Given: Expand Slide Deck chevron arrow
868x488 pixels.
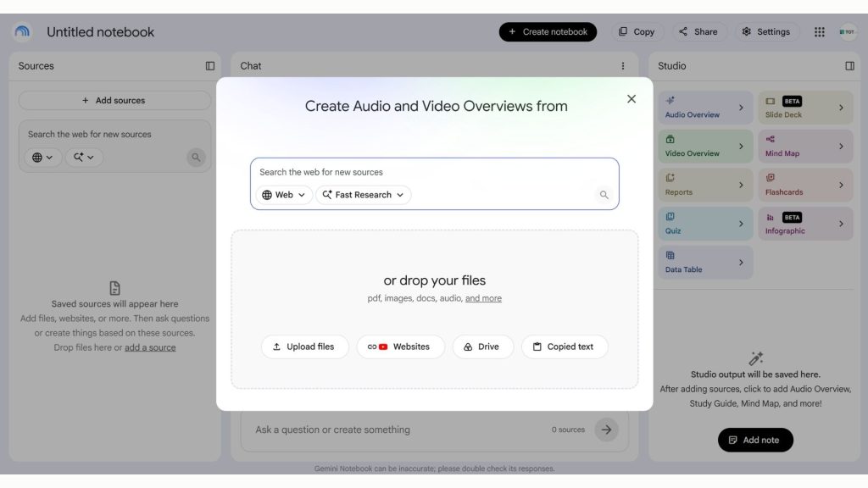Looking at the screenshot, I should pos(841,108).
